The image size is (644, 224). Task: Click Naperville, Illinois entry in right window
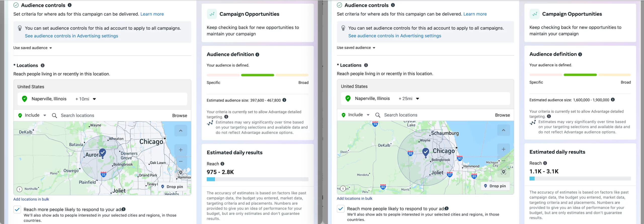click(425, 98)
